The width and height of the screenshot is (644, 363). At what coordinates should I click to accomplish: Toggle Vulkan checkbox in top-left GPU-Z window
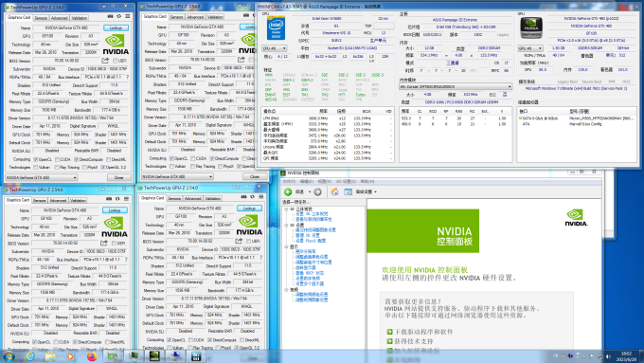tap(36, 168)
